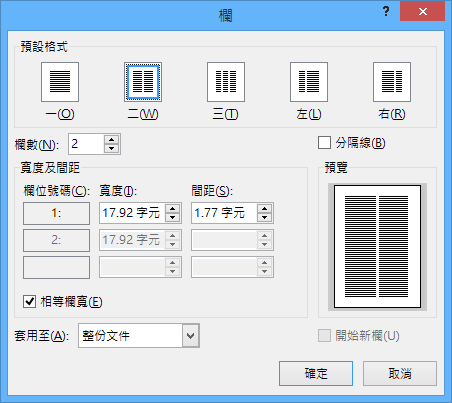Click the column number 1: box
This screenshot has width=452, height=403.
click(56, 213)
